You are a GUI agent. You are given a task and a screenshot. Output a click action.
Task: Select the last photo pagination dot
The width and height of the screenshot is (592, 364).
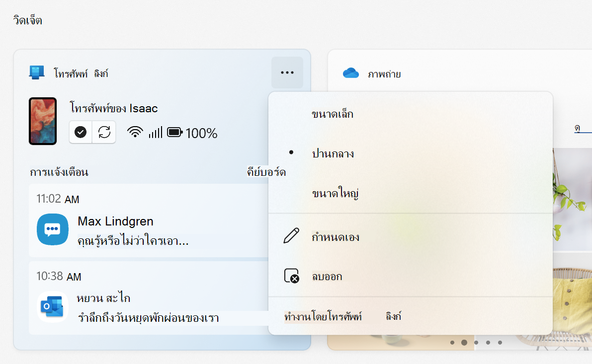click(x=500, y=343)
